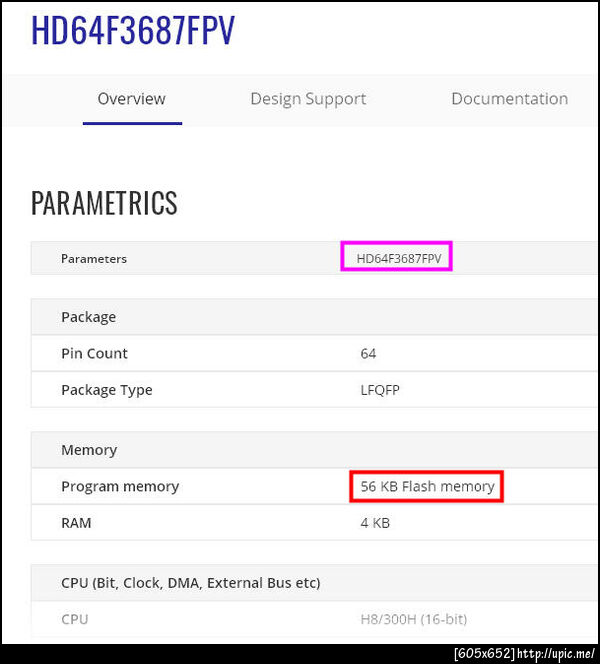Screen dimensions: 600x664
Task: Click the 4 KB RAM value
Action: click(x=375, y=523)
